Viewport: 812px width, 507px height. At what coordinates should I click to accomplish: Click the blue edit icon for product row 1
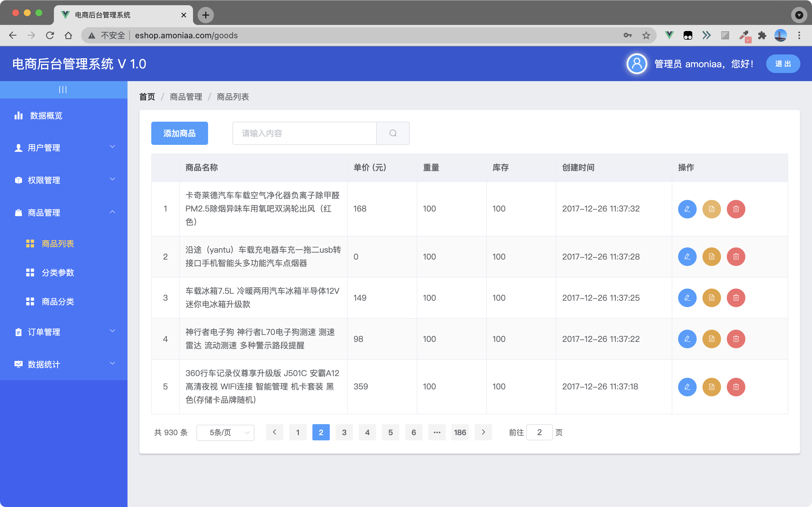point(687,209)
